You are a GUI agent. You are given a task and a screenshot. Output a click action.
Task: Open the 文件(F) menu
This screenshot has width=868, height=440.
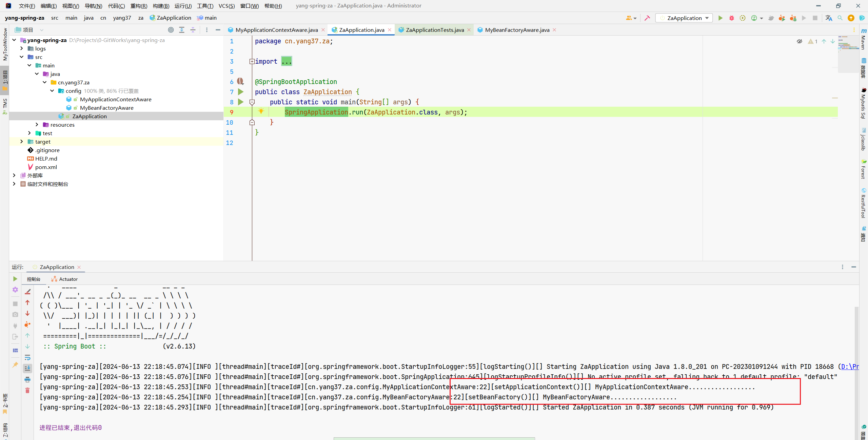coord(27,6)
